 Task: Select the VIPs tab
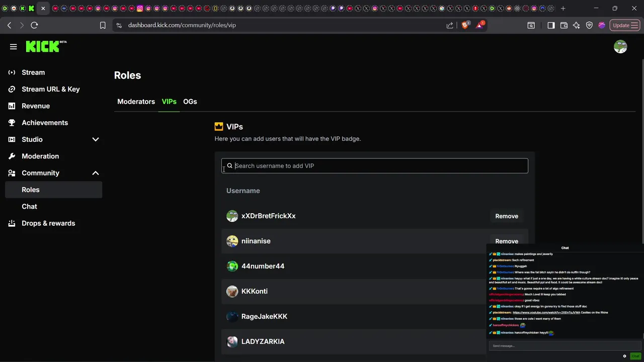169,102
